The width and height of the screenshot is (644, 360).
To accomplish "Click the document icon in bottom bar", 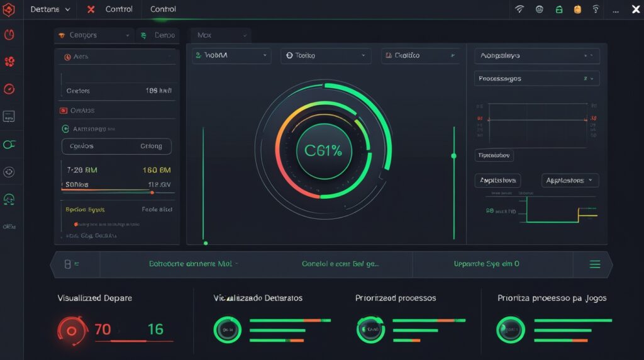I will pos(68,264).
